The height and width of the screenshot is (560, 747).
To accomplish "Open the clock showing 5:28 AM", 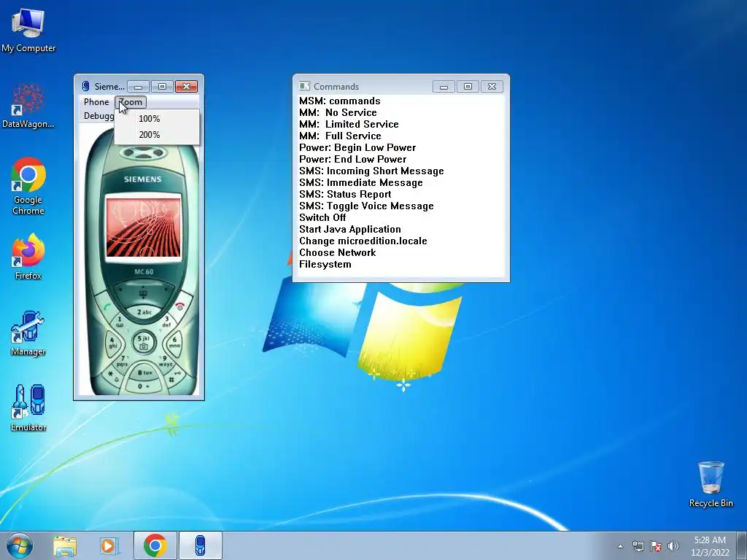I will coord(710,546).
